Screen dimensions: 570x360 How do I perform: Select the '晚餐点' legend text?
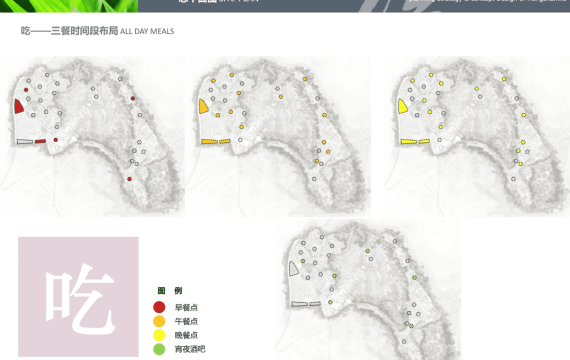click(186, 335)
